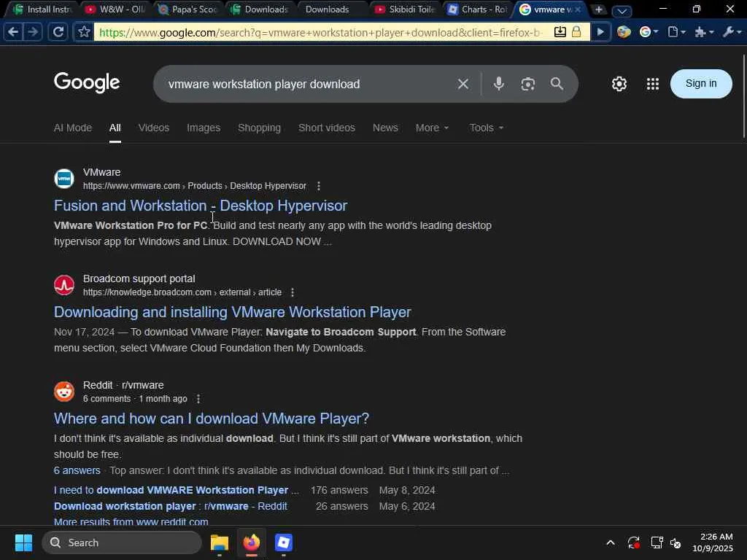Submit search with magnifier icon
Screen dimensions: 747x560
[x=557, y=84]
